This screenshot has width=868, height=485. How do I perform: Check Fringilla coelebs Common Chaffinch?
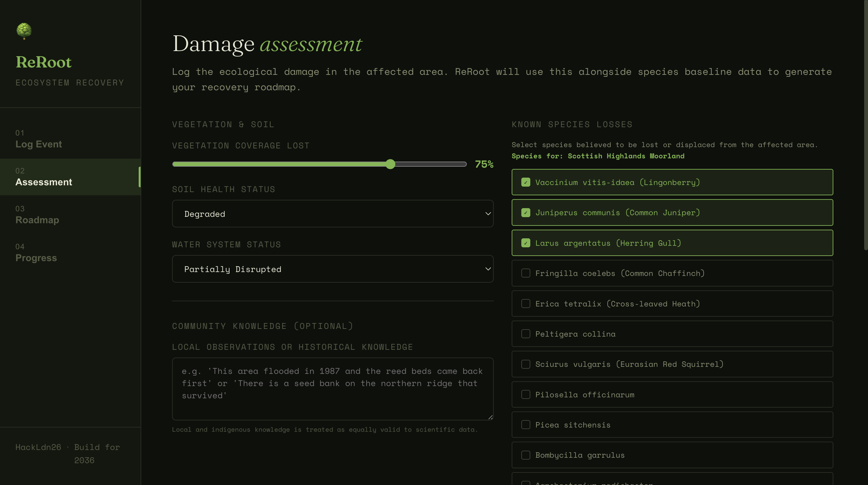tap(526, 273)
